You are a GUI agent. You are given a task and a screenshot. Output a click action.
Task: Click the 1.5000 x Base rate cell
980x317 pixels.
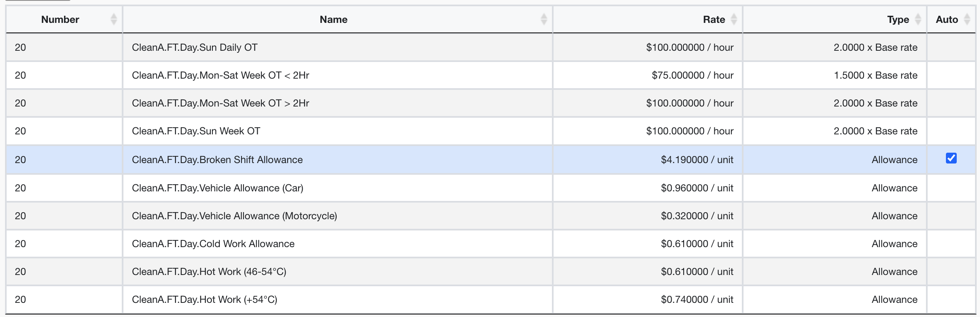coord(875,75)
